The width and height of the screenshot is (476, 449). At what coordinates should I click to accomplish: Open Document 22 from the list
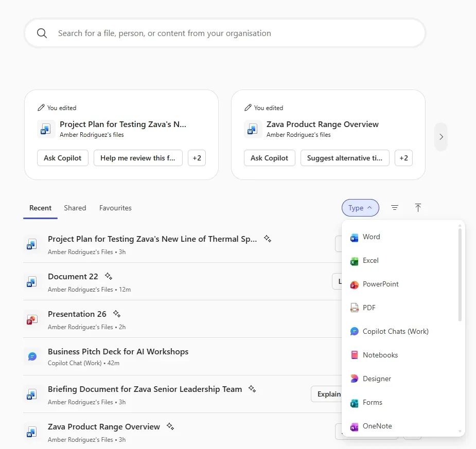tap(73, 277)
